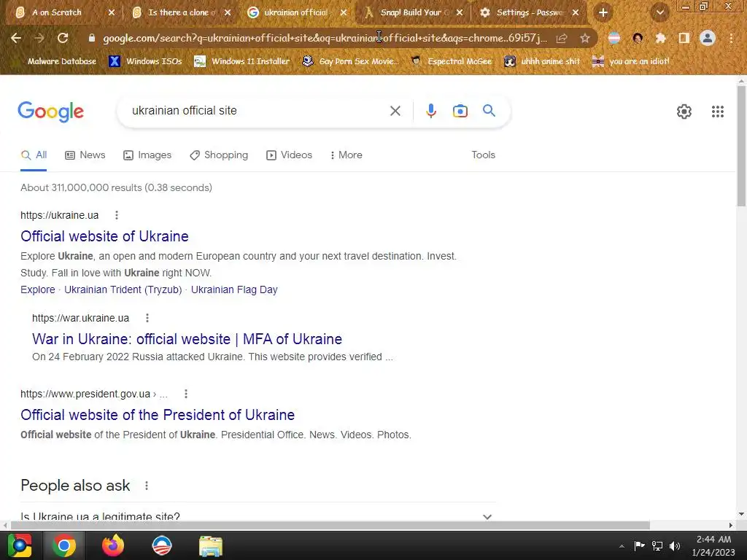Viewport: 747px width, 560px height.
Task: Open options menu beside https://ukraine.ua result
Action: (x=116, y=215)
